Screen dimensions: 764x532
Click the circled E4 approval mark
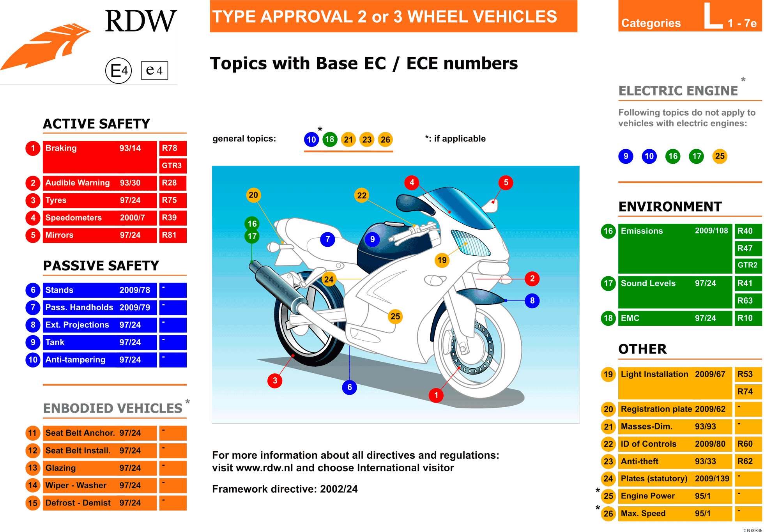pyautogui.click(x=118, y=71)
